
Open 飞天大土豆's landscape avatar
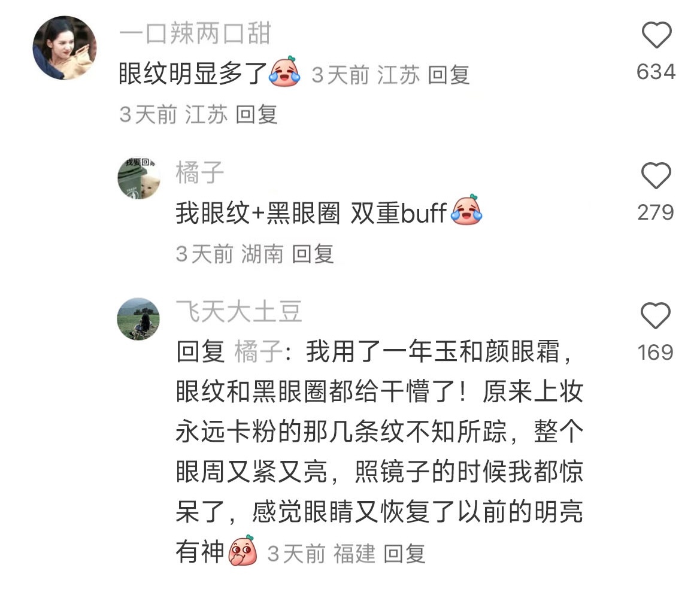(x=138, y=318)
